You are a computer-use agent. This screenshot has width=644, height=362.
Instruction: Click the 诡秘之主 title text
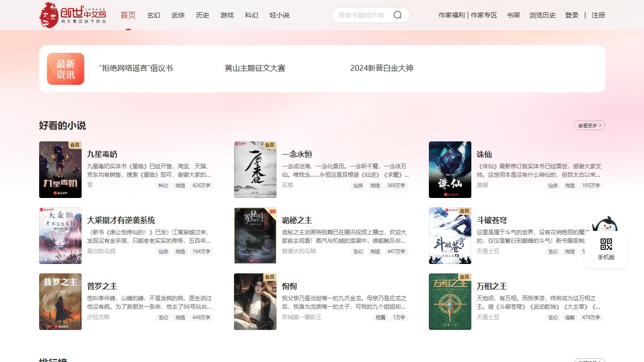[x=297, y=220]
